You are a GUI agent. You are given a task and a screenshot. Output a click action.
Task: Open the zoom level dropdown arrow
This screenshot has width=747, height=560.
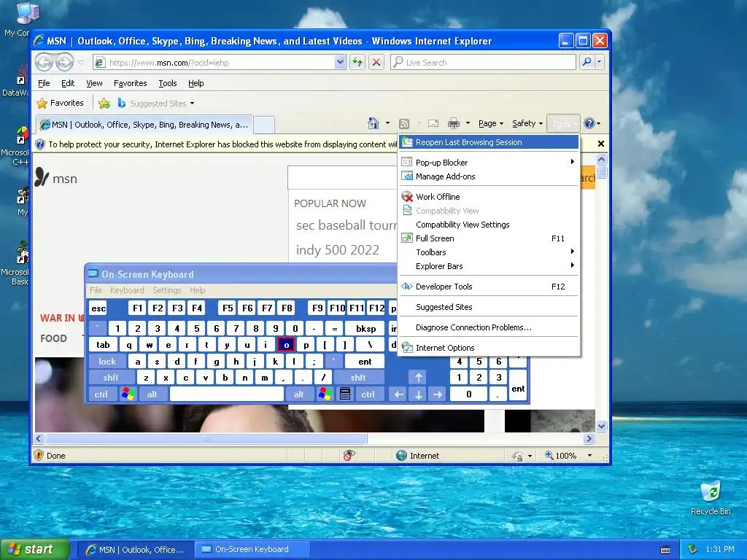tap(589, 456)
